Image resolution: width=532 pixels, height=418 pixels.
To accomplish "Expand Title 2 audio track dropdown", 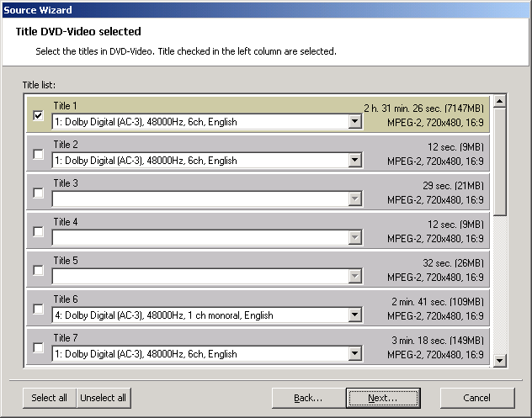I will pyautogui.click(x=354, y=161).
